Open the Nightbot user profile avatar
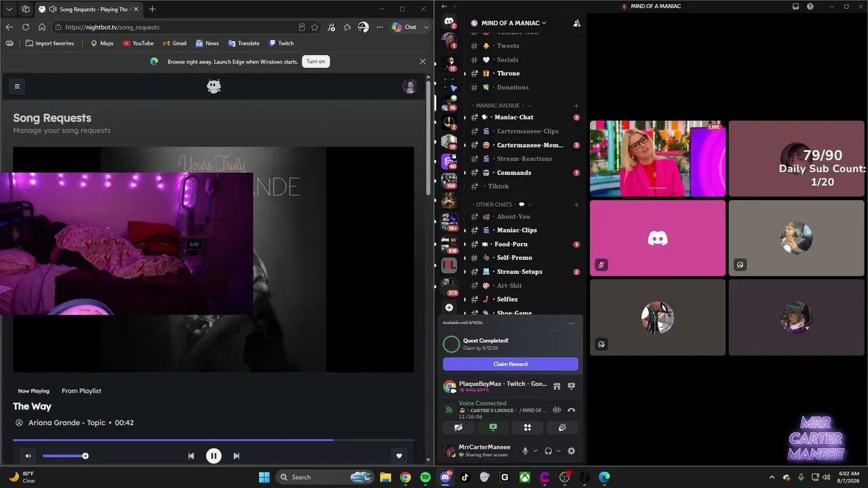 [x=410, y=86]
